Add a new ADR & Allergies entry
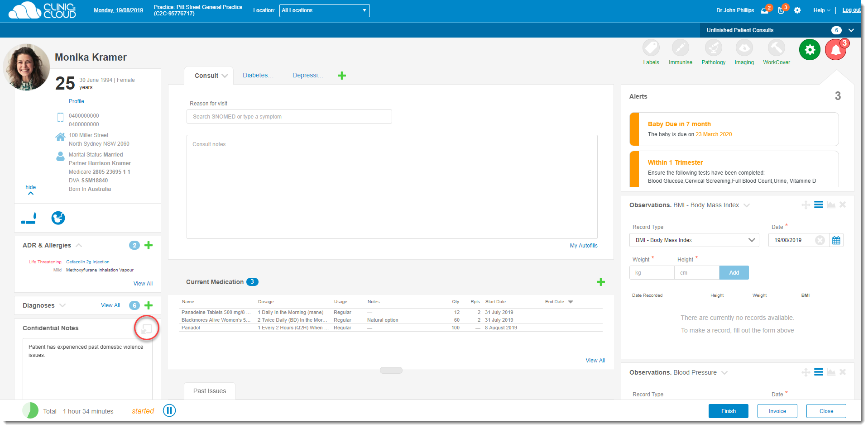Viewport: 868px width, 428px height. coord(149,245)
